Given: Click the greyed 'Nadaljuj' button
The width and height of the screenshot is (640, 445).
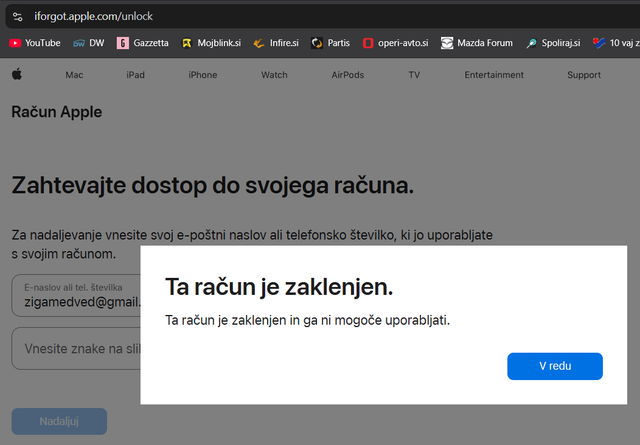Looking at the screenshot, I should [x=59, y=421].
